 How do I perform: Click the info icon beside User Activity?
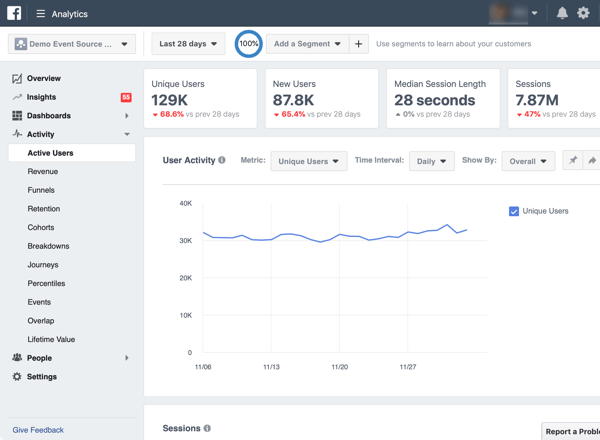[222, 160]
